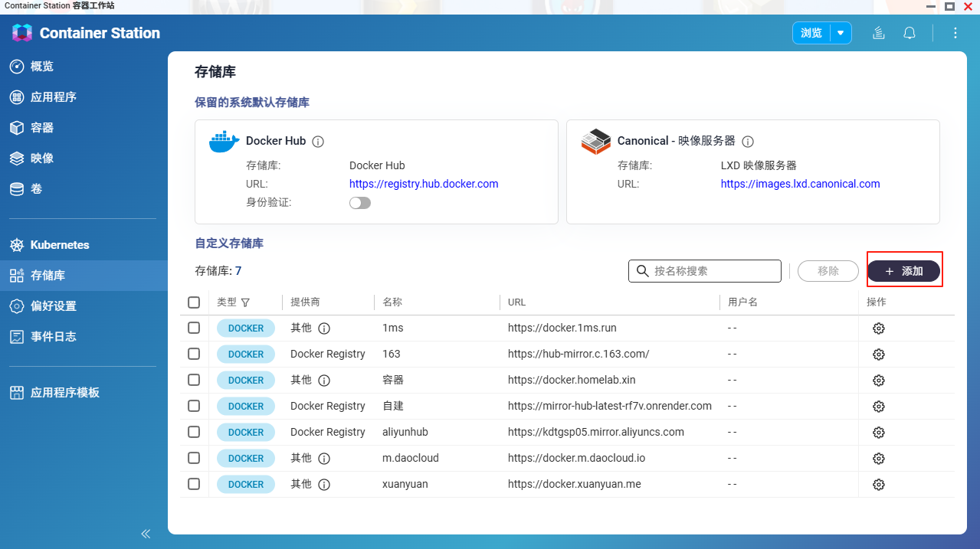The width and height of the screenshot is (980, 549).
Task: Open 事件日志 in sidebar
Action: click(84, 337)
